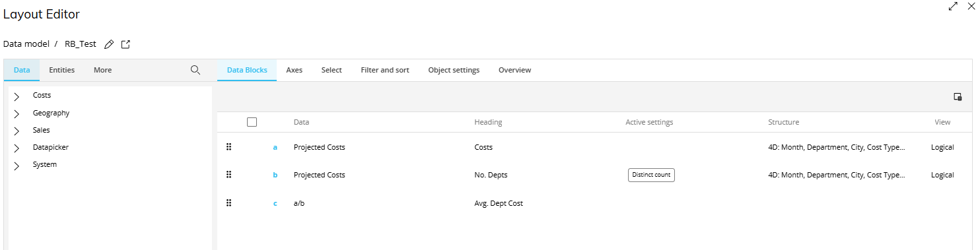Expand the Sales tree node
Image resolution: width=980 pixels, height=250 pixels.
tap(17, 131)
